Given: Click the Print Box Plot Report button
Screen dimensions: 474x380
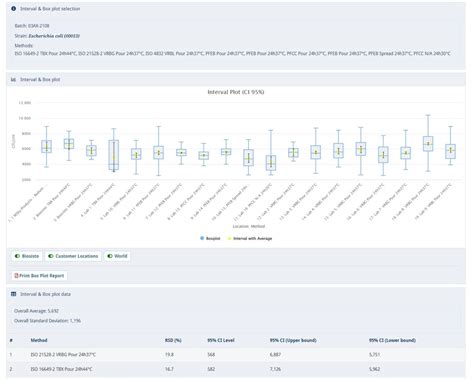Looking at the screenshot, I should (39, 276).
